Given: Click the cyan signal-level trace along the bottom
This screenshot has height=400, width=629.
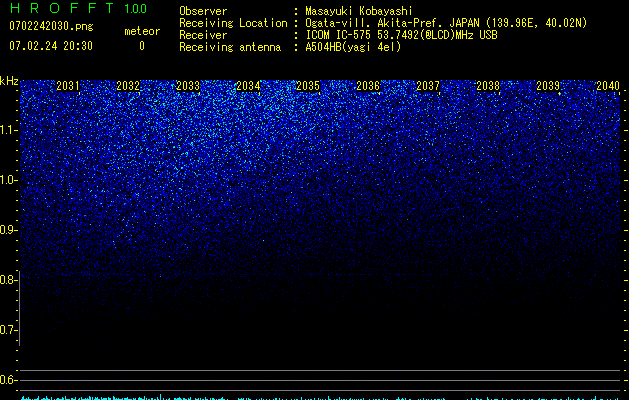Looking at the screenshot, I should pos(320,398).
